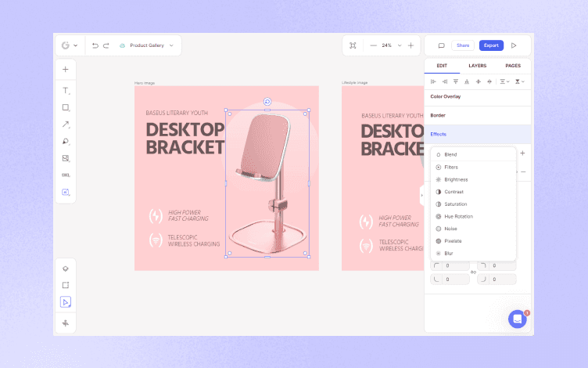The image size is (588, 368).
Task: Select the Rectangle shape tool
Action: click(66, 107)
